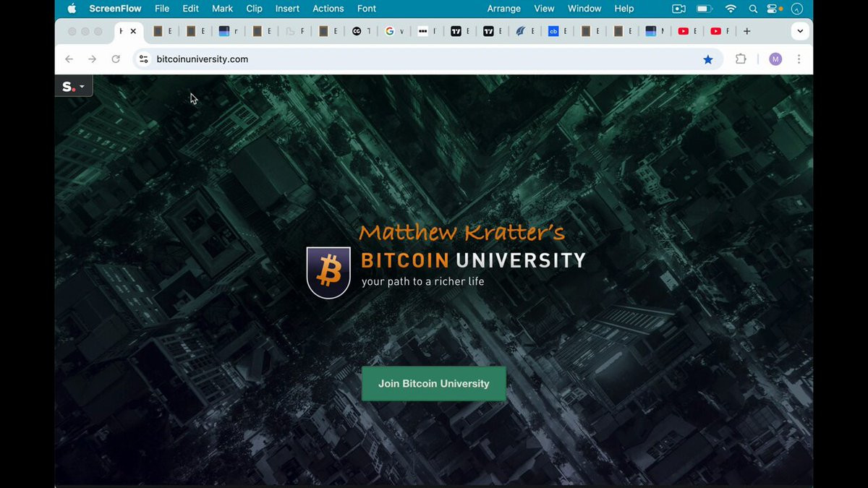
Task: Click the Bitcoin shield logo
Action: 328,273
